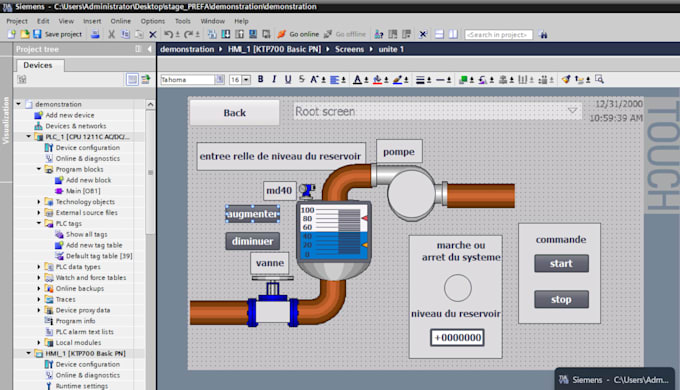
Task: Click the zoom selection magnifier icon
Action: tap(599, 79)
